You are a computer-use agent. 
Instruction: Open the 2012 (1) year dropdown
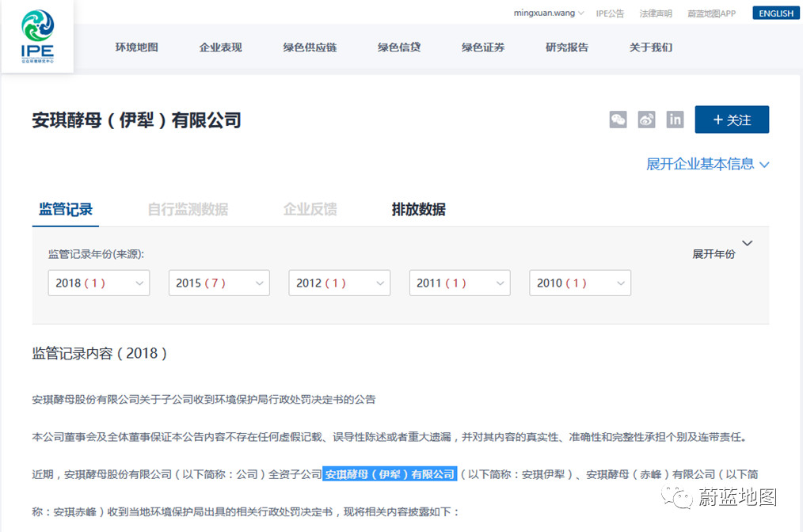340,283
